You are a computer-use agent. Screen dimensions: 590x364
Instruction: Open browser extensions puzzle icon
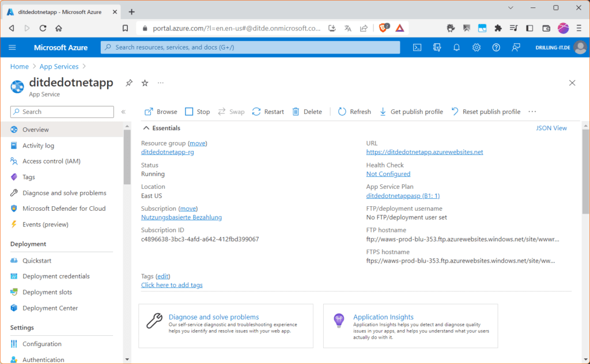[498, 28]
